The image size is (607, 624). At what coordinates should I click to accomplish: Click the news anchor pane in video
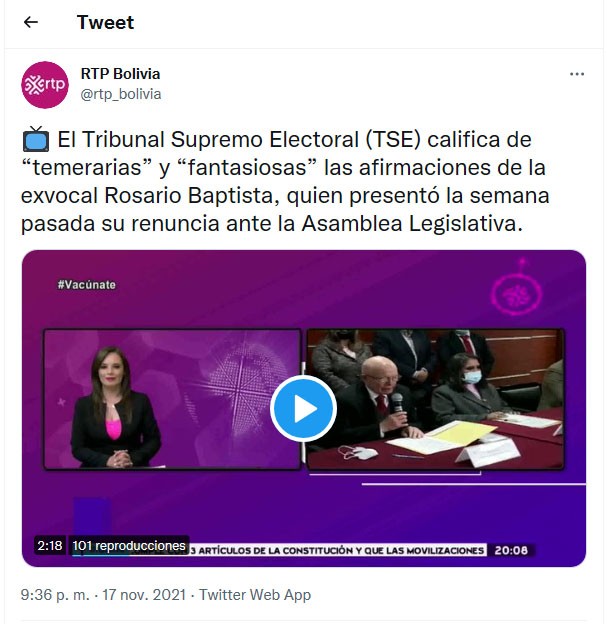click(x=172, y=400)
